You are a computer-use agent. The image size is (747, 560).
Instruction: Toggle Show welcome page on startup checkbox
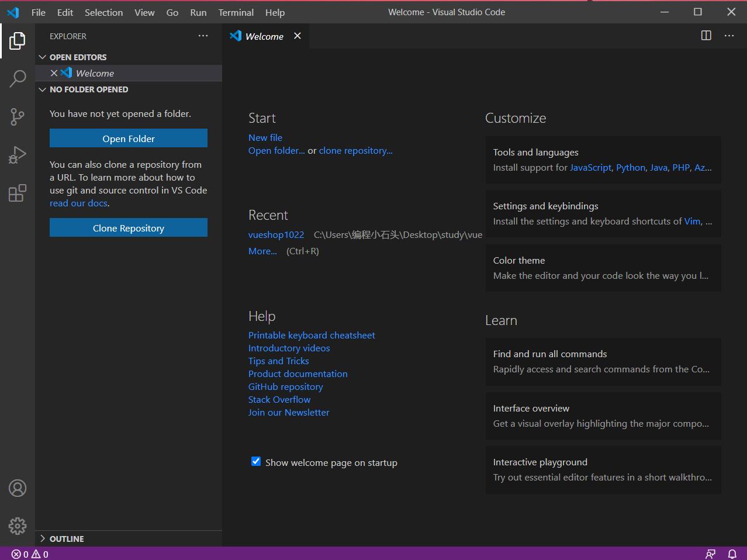(256, 461)
